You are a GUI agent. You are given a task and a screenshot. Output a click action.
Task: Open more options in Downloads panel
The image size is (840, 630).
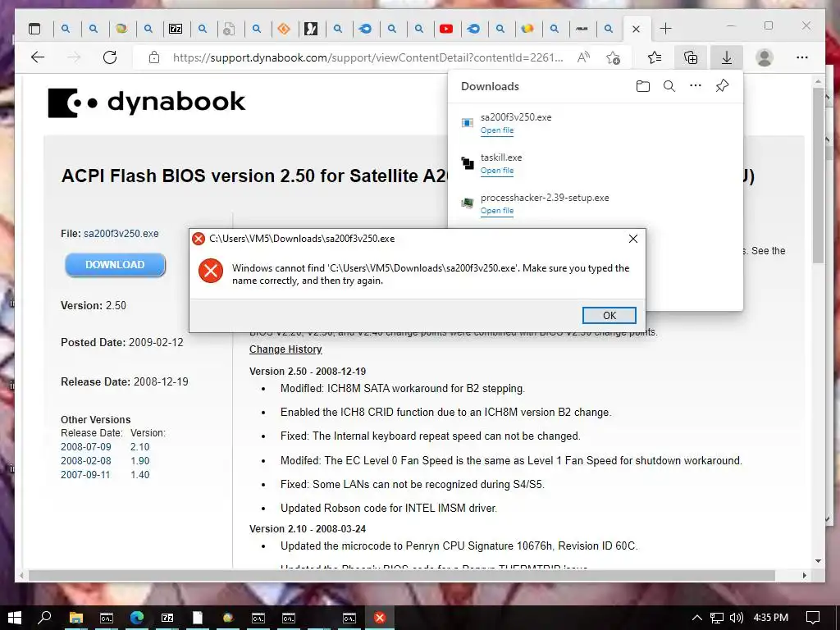696,85
